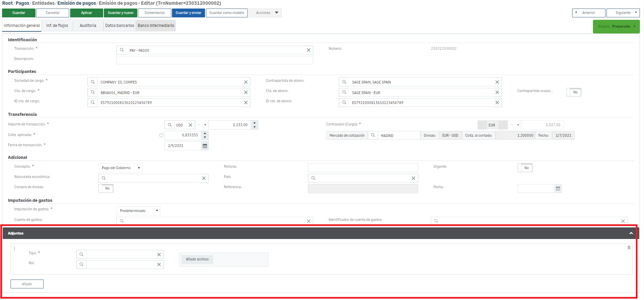Viewport: 644px width, 300px height.
Task: Click drag handle dots in Adjuntos row
Action: (14, 249)
